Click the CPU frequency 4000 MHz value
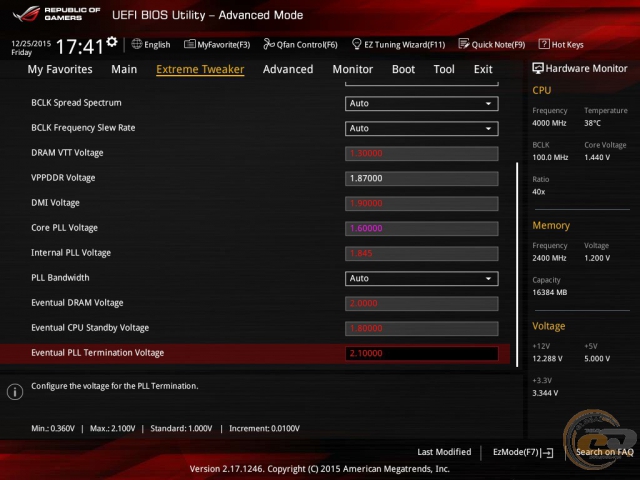 [549, 123]
